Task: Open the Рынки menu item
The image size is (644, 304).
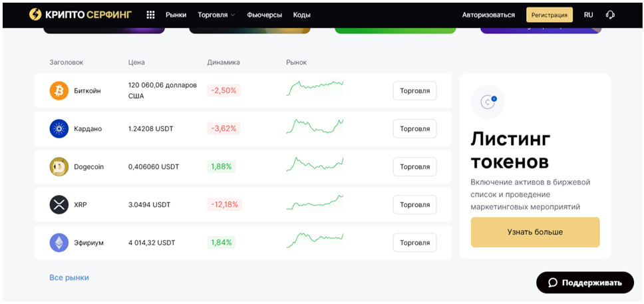Action: click(x=176, y=15)
